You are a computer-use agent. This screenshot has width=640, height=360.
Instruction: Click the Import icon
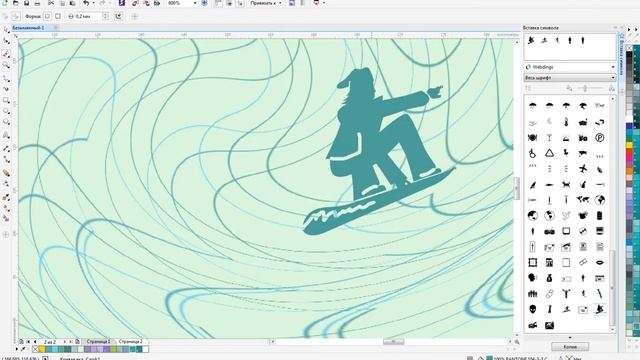pyautogui.click(x=136, y=3)
